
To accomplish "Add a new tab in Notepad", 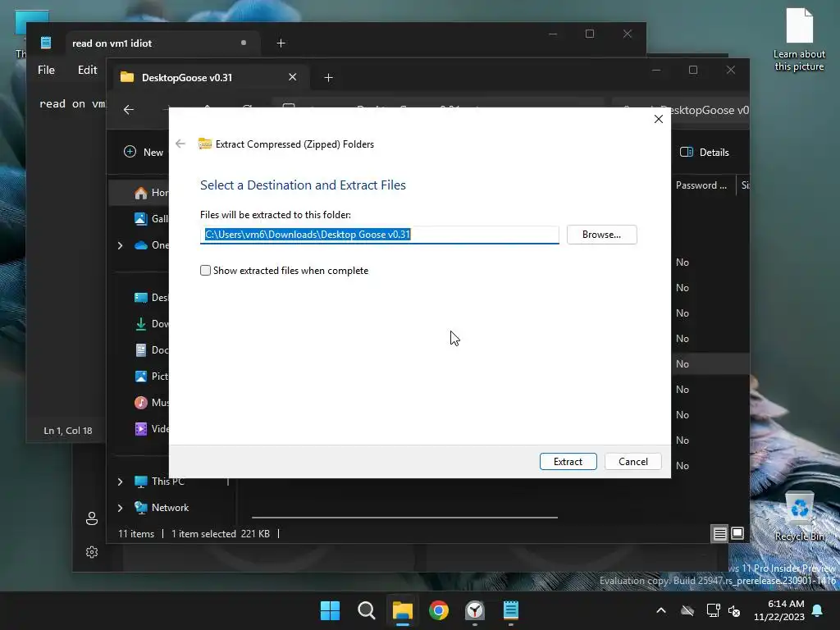I will [281, 43].
